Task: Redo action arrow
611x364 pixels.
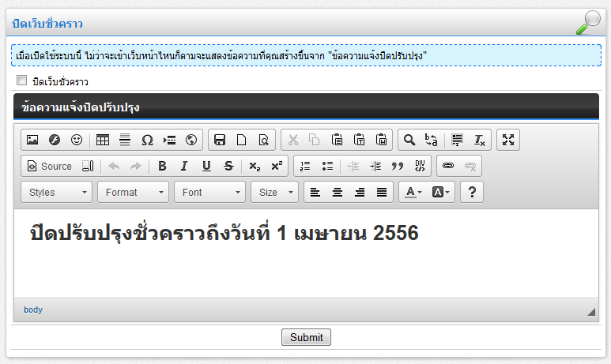Action: point(136,167)
